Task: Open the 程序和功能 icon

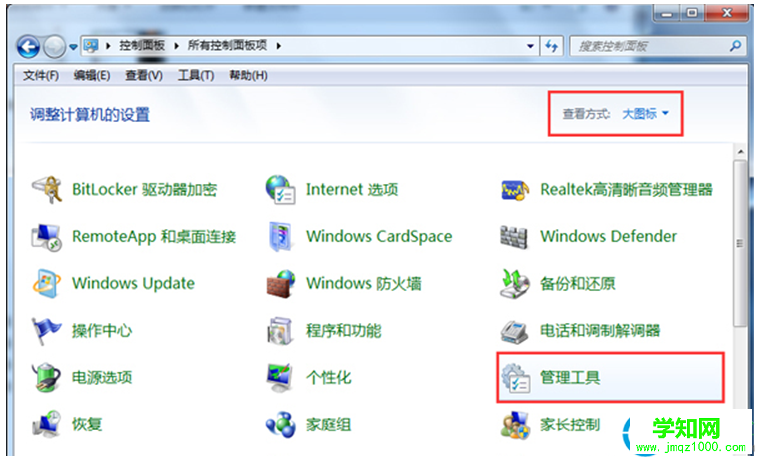Action: point(280,331)
